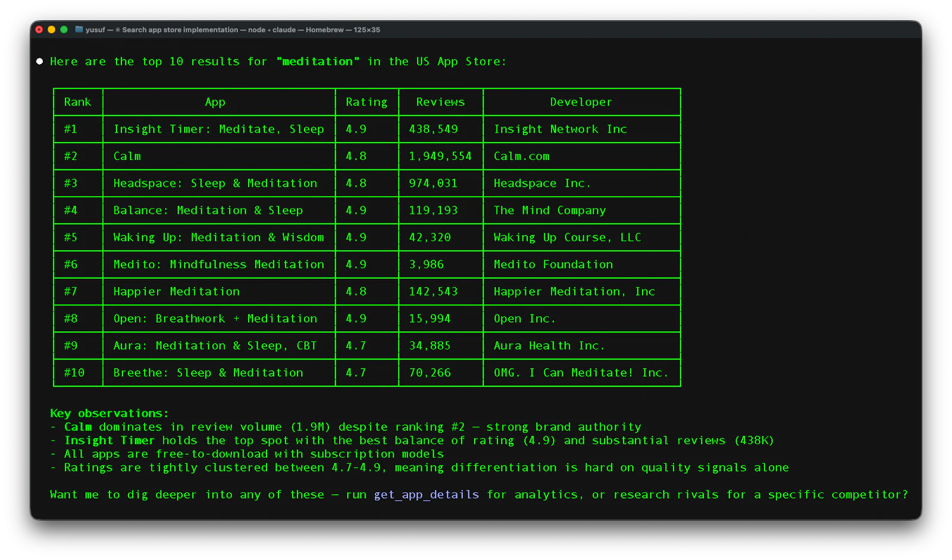The image size is (952, 560).
Task: Click review count '34,885'
Action: pos(430,345)
